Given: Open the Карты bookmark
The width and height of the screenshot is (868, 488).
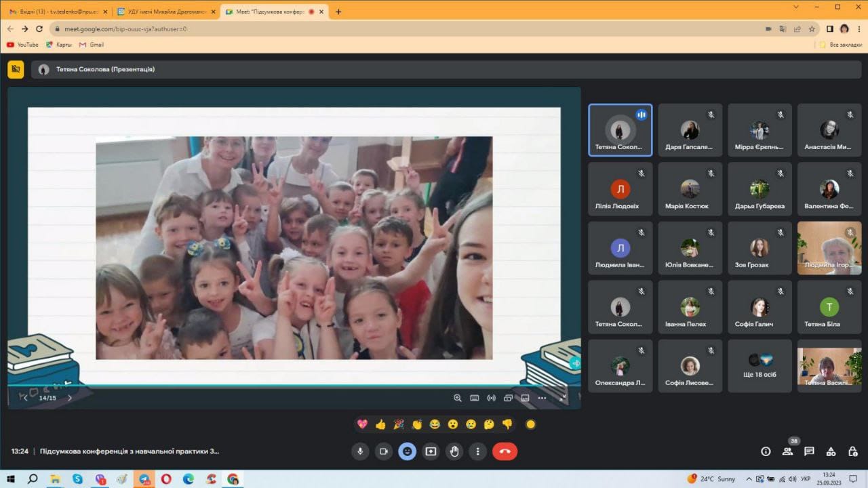Looking at the screenshot, I should [58, 45].
